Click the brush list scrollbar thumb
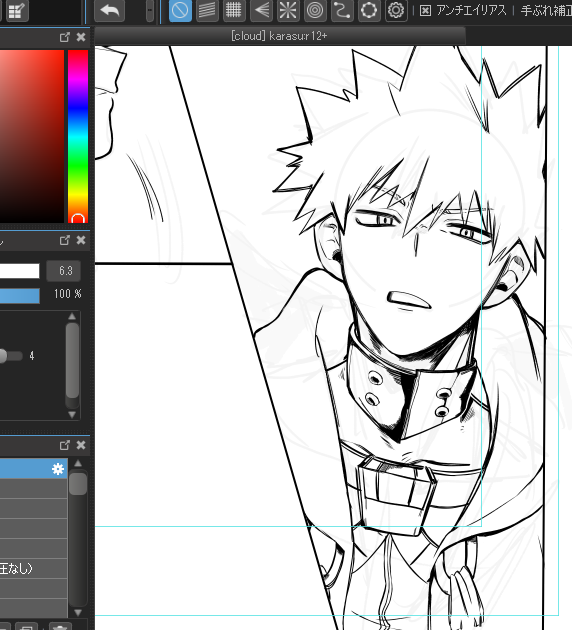Screen dimensions: 572x630 (x=78, y=484)
